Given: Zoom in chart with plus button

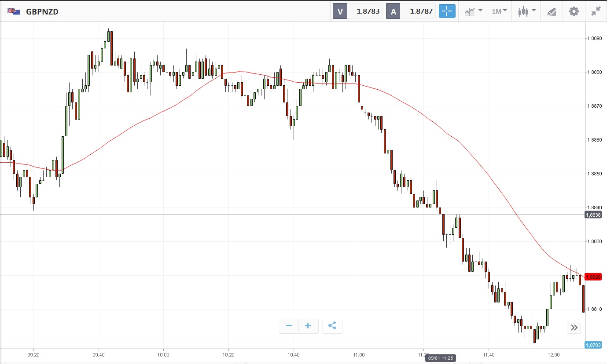Looking at the screenshot, I should pos(308,326).
